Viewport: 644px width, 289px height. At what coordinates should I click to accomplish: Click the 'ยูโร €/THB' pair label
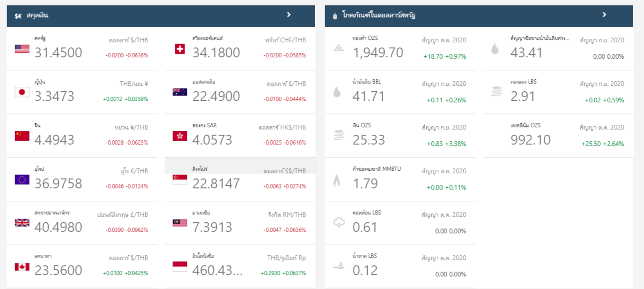coord(134,171)
